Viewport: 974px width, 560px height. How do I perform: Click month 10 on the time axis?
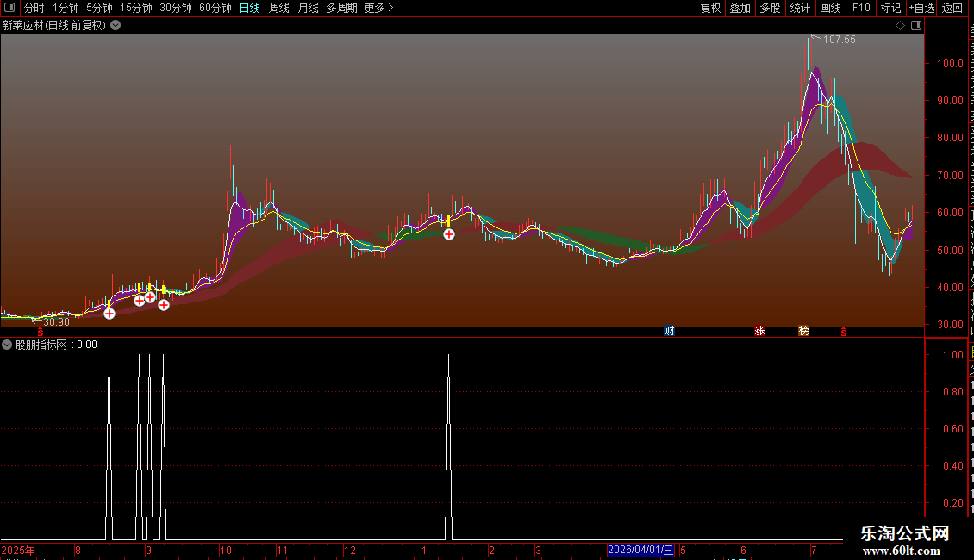coord(226,550)
